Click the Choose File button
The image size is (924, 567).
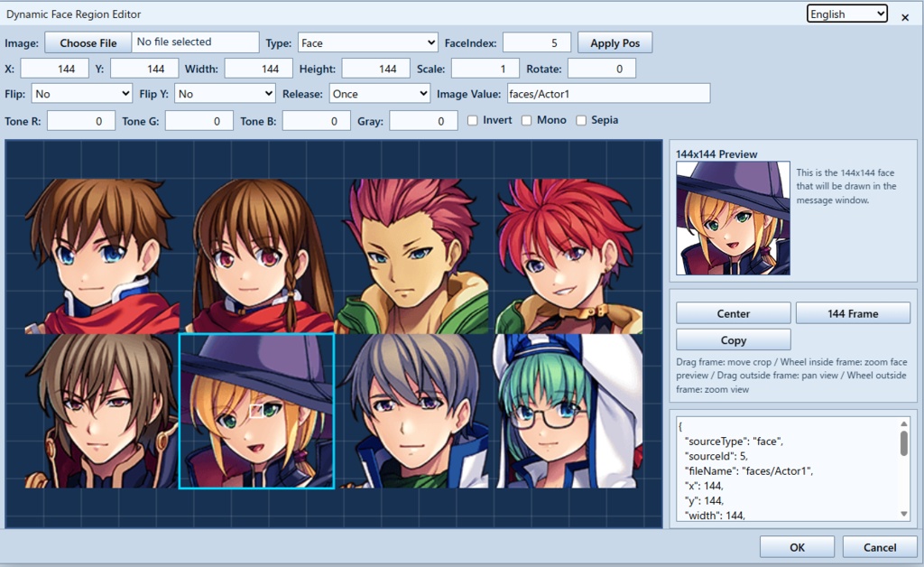click(x=88, y=43)
